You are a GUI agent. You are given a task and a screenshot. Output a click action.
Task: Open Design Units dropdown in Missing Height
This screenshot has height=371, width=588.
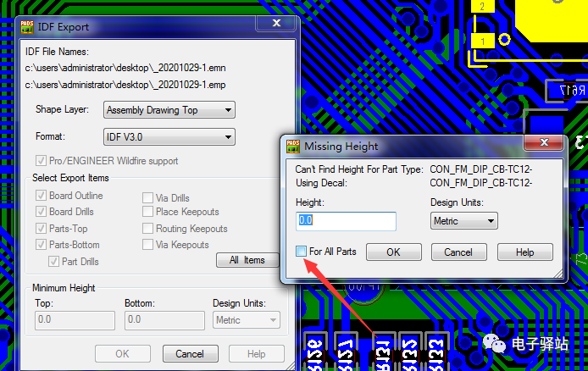point(463,221)
